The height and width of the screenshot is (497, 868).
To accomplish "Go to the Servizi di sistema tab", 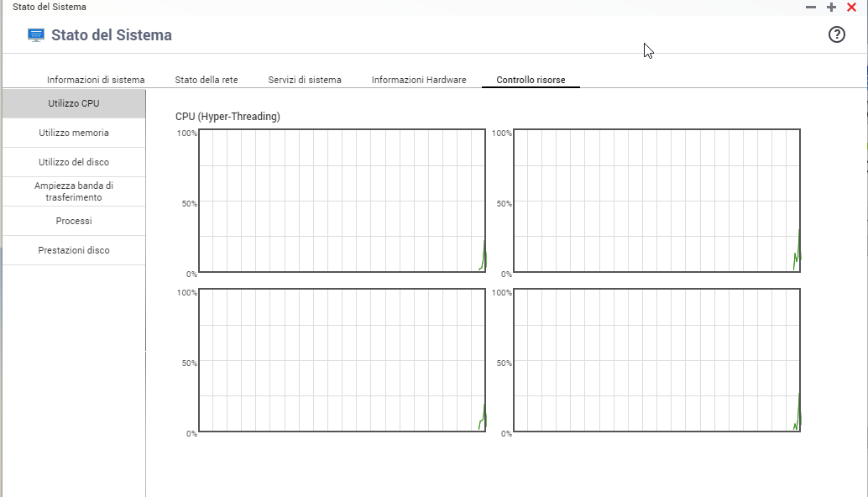I will click(305, 80).
